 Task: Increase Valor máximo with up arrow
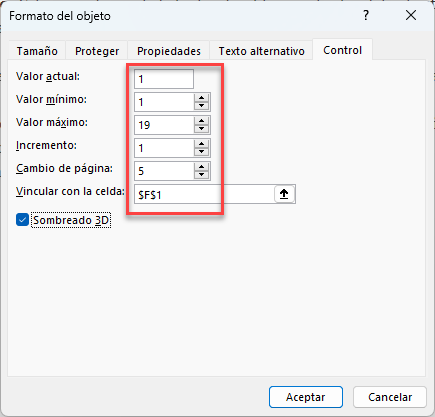click(201, 121)
